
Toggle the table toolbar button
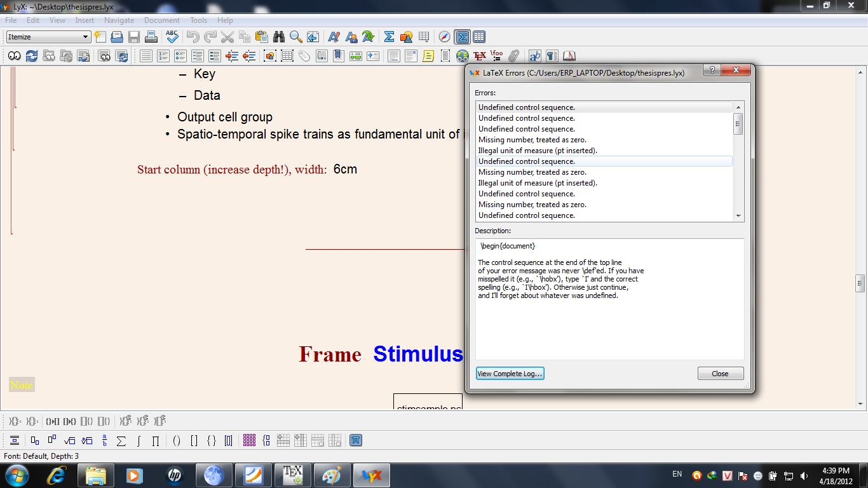(x=479, y=37)
